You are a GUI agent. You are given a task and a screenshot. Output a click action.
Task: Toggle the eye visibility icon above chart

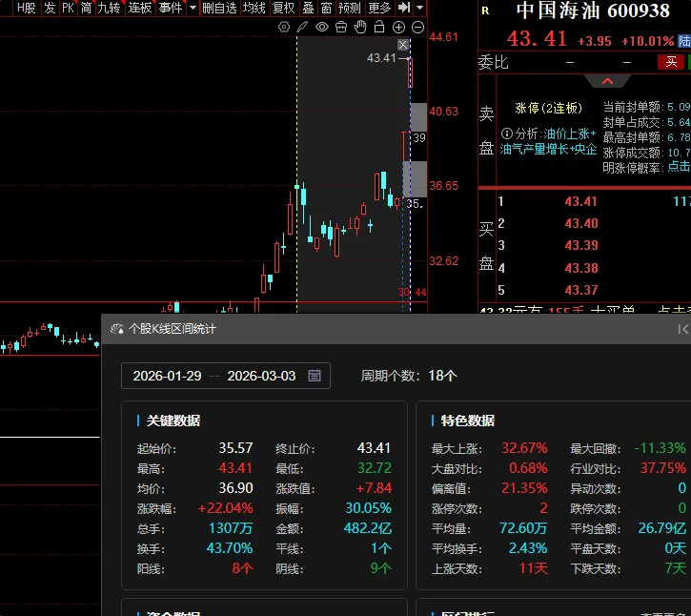(x=322, y=28)
